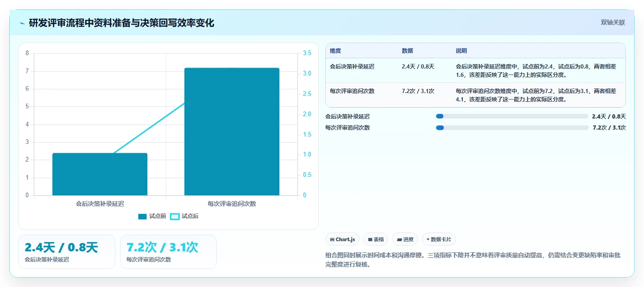This screenshot has width=644, height=287.
Task: Toggle the 试点前 legend entry
Action: click(152, 216)
